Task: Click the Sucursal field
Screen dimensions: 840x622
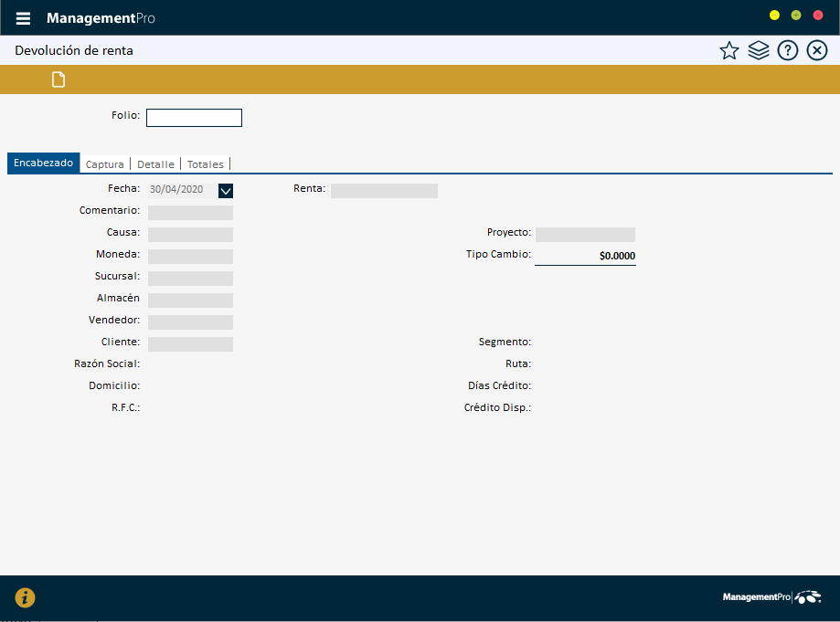Action: (190, 279)
